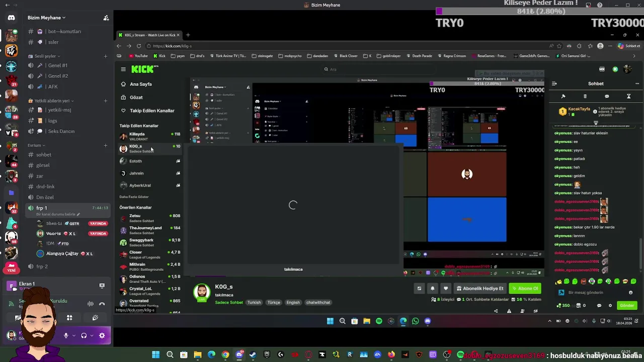
Task: Open Discord invite people icon beside server name
Action: [106, 18]
